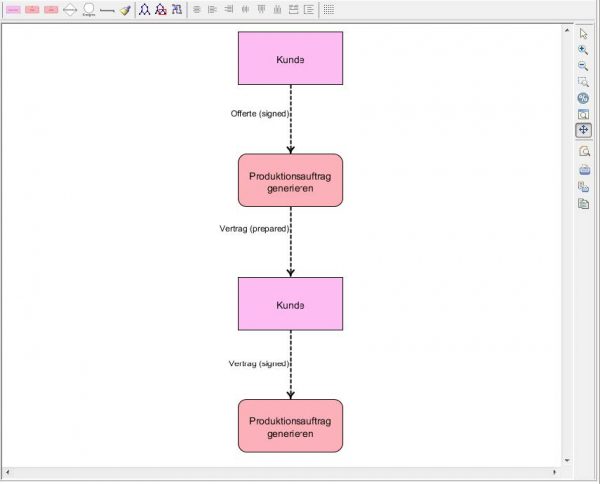This screenshot has height=484, width=600.
Task: Click the vertical scrollbar up arrow
Action: pos(568,28)
